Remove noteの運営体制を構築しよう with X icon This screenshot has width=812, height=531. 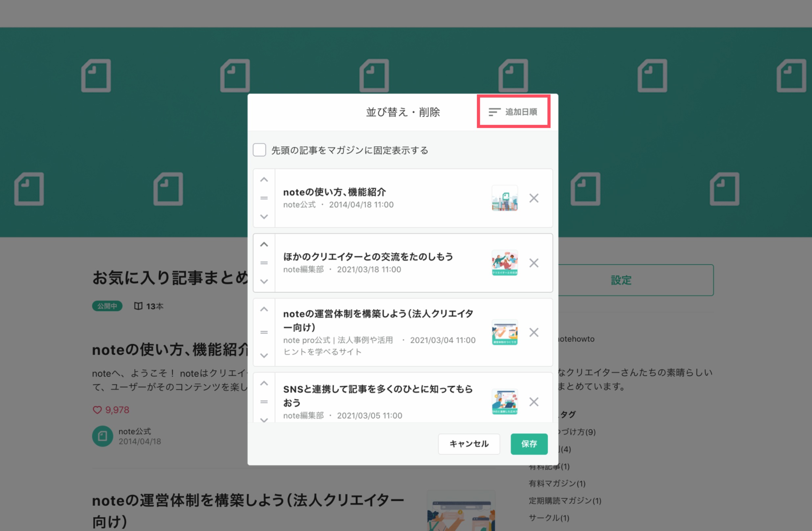click(x=534, y=333)
